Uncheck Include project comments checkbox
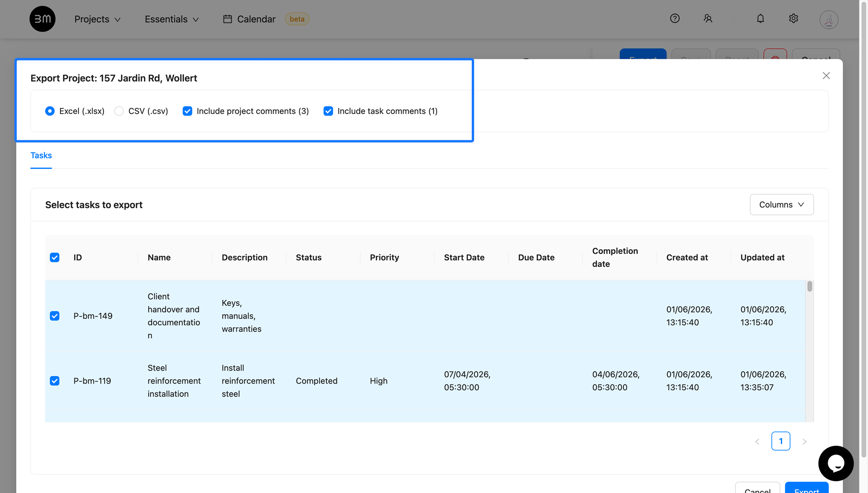This screenshot has width=868, height=493. pyautogui.click(x=187, y=111)
